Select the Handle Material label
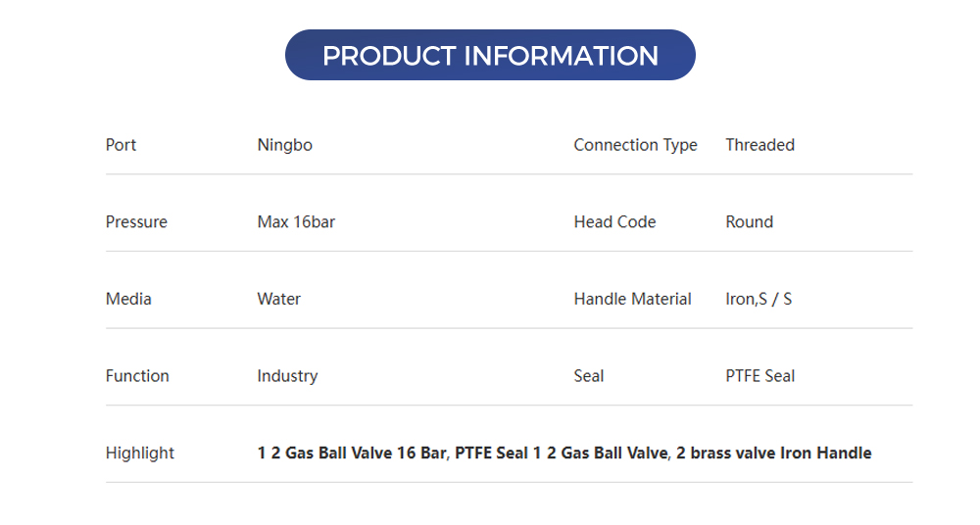 (x=632, y=299)
